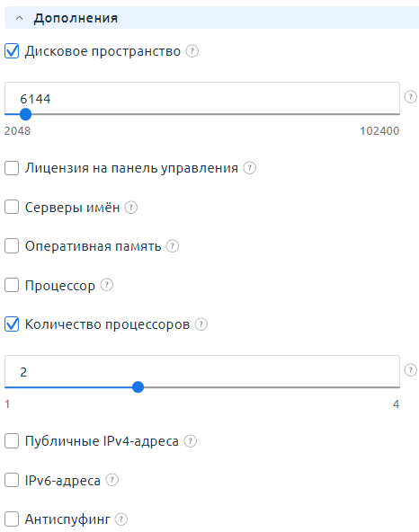
Task: Show hint icon for Оперативная память
Action: tap(172, 246)
